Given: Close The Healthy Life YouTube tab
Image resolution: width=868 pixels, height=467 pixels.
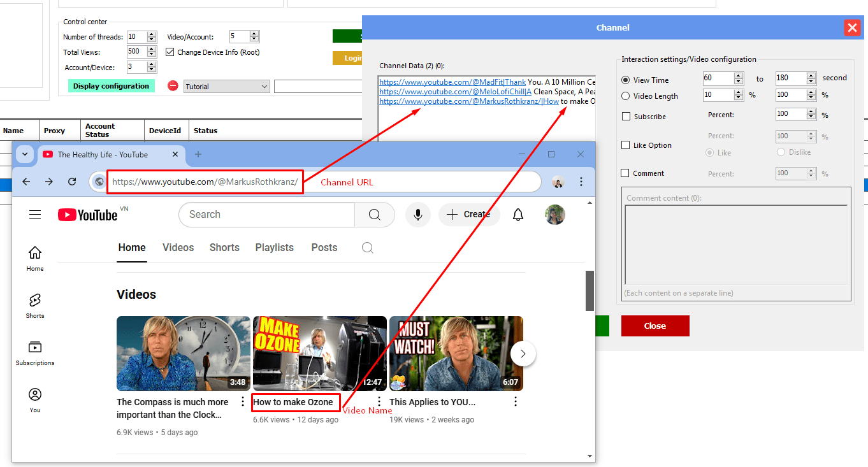Looking at the screenshot, I should pyautogui.click(x=177, y=154).
